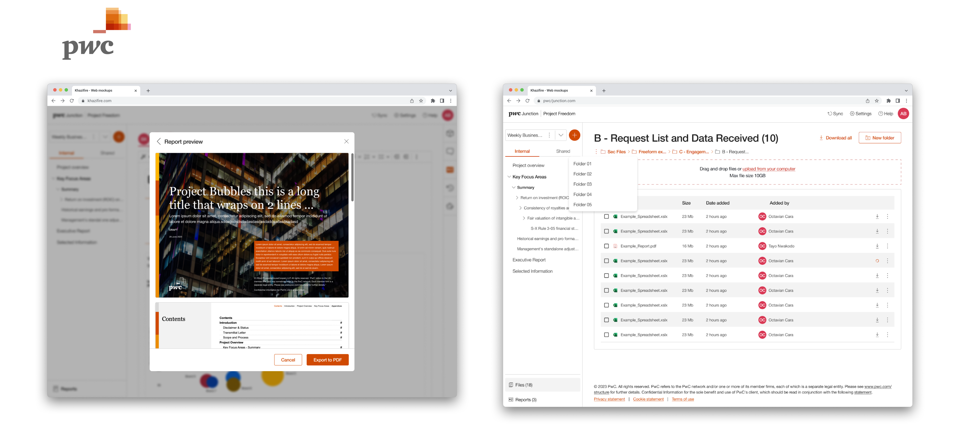Collapse the Summary tree node
This screenshot has width=980, height=432.
[514, 187]
